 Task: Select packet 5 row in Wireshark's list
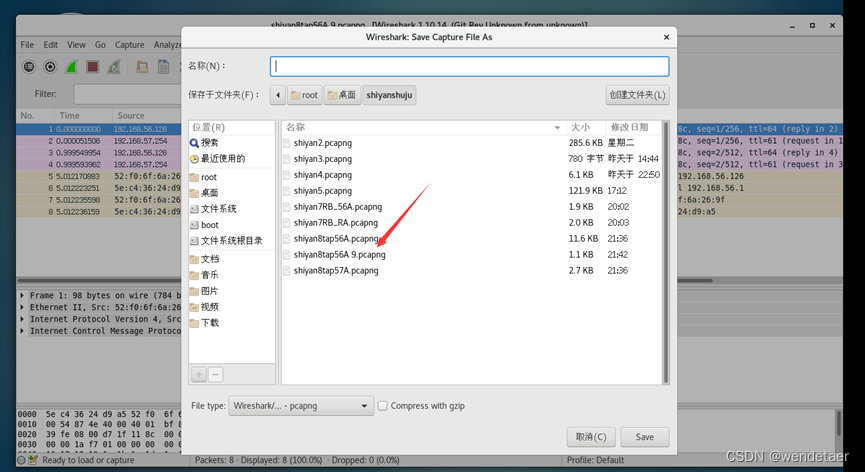(x=99, y=176)
